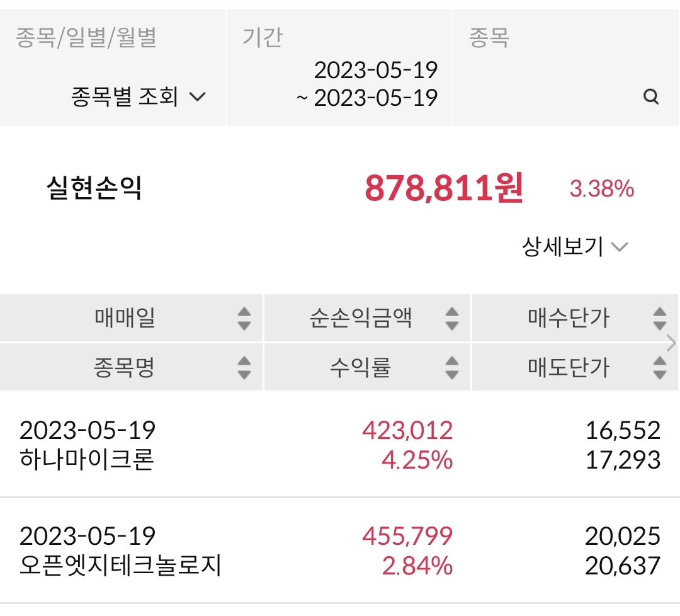Sort by 매도단가 using its sort arrows
680x616 pixels.
[659, 367]
